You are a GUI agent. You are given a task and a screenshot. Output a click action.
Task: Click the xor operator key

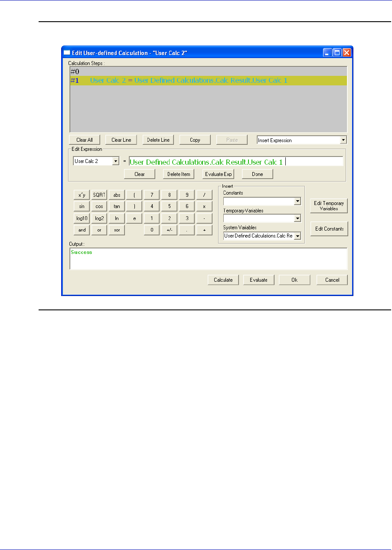117,230
